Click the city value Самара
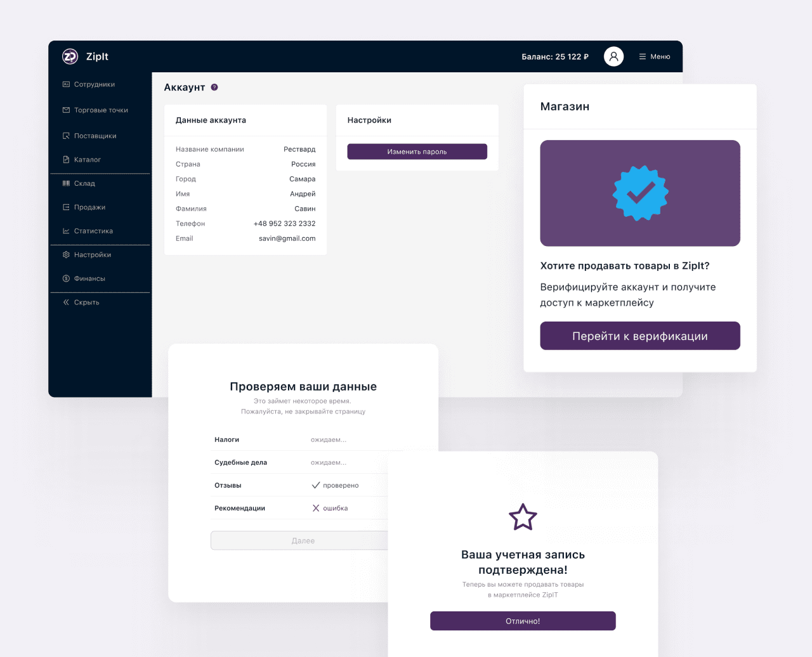 point(303,179)
